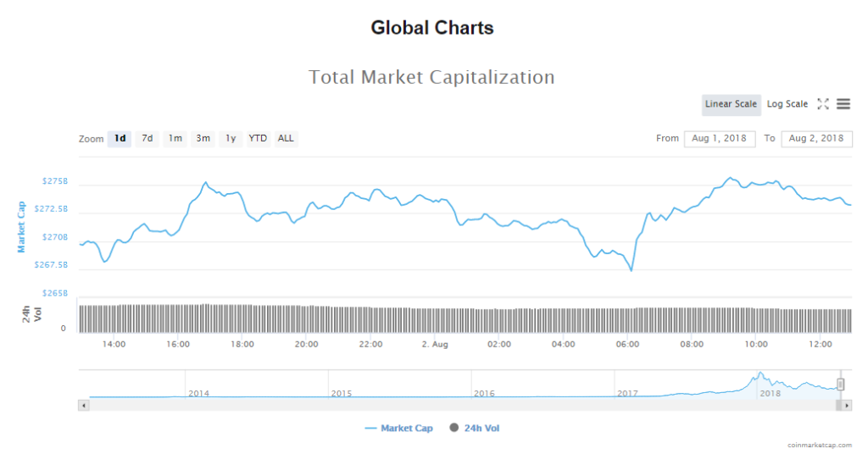Viewport: 868px width, 454px height.
Task: Click the From date field
Action: 719,138
